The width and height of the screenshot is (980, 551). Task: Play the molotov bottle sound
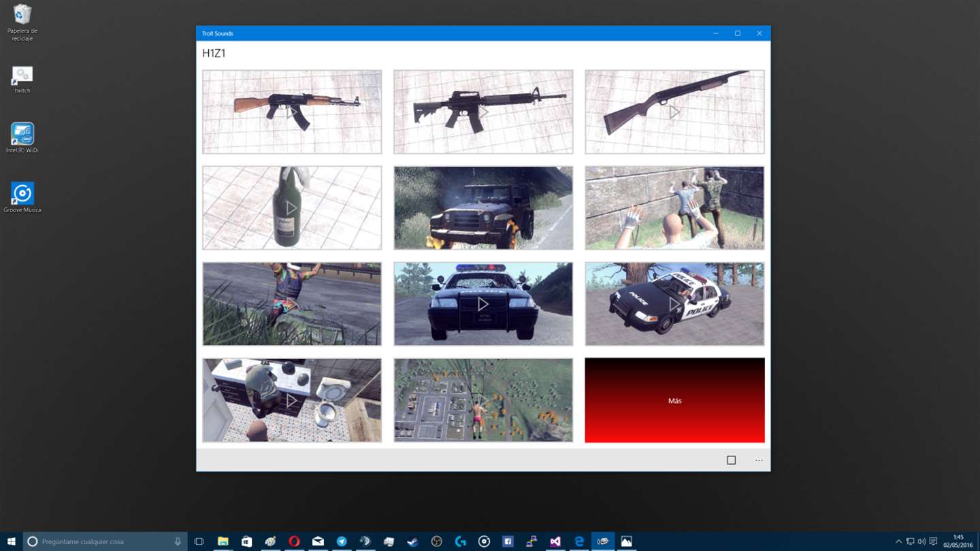click(292, 208)
